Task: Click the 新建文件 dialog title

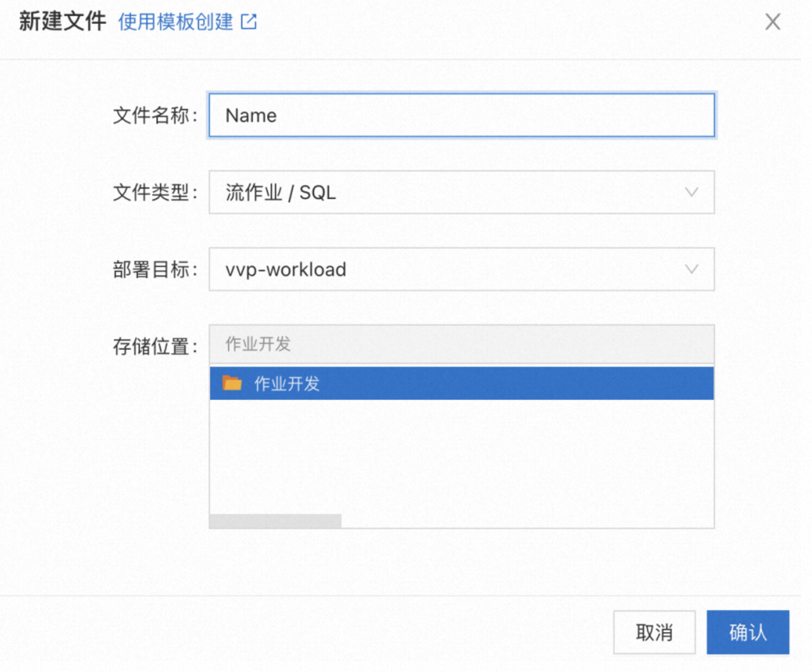Action: 62,22
